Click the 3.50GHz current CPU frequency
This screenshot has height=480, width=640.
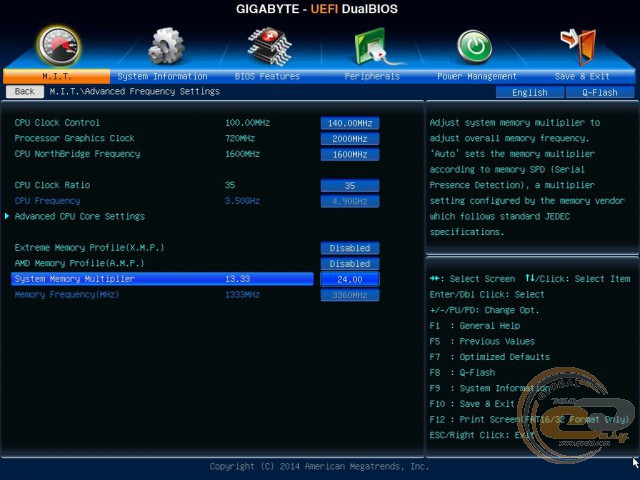coord(242,201)
